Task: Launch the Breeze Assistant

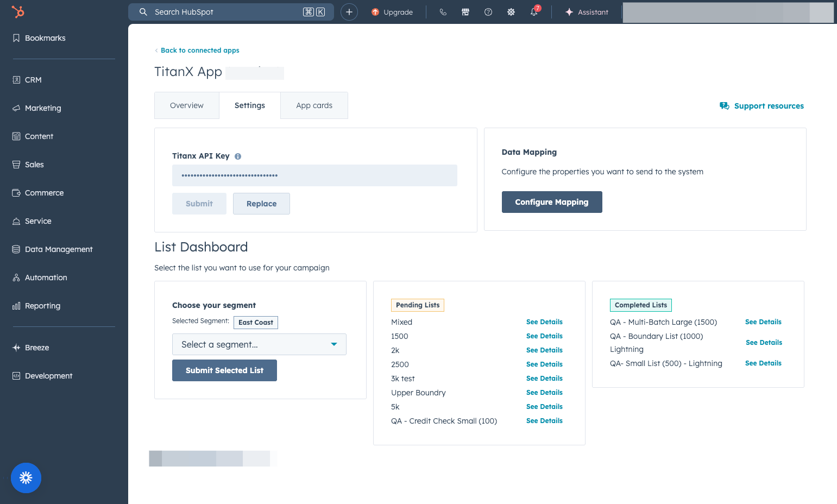Action: point(587,12)
